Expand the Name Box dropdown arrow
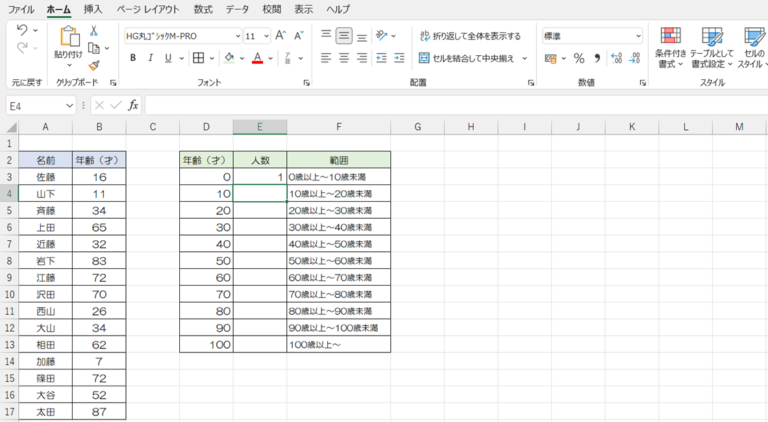This screenshot has width=768, height=422. [x=69, y=106]
